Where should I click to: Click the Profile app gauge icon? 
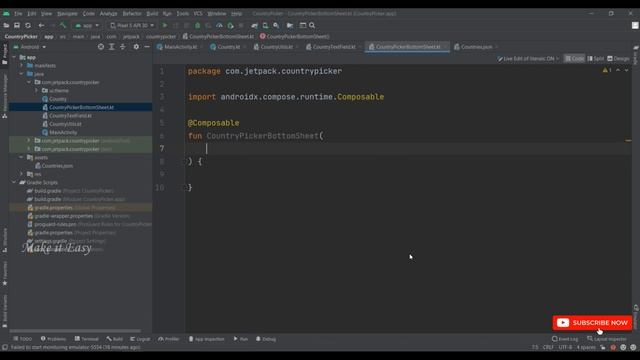(x=219, y=25)
